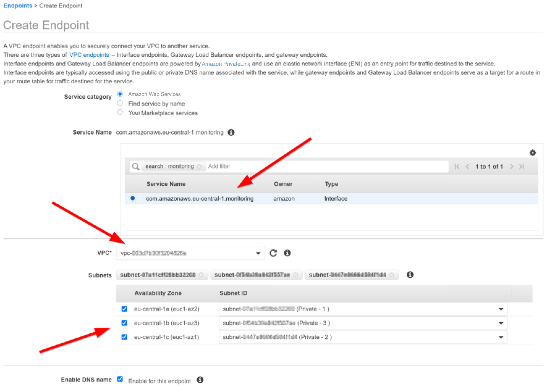547x392 pixels.
Task: Click the settings gear icon above service table
Action: [532, 152]
